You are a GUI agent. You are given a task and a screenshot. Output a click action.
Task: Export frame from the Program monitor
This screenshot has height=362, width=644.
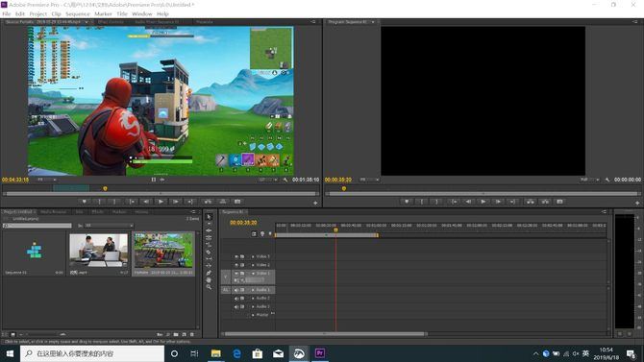click(x=559, y=202)
